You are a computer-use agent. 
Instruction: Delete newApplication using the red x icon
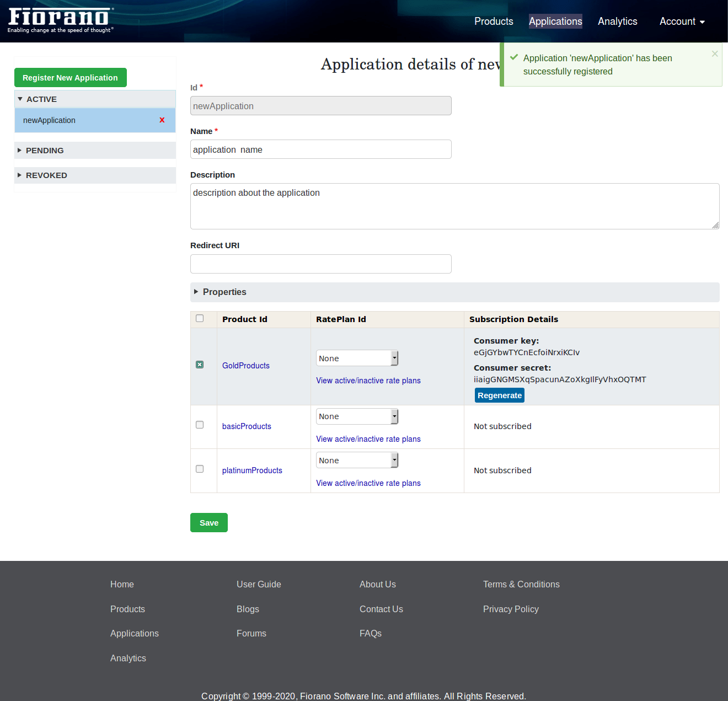162,120
